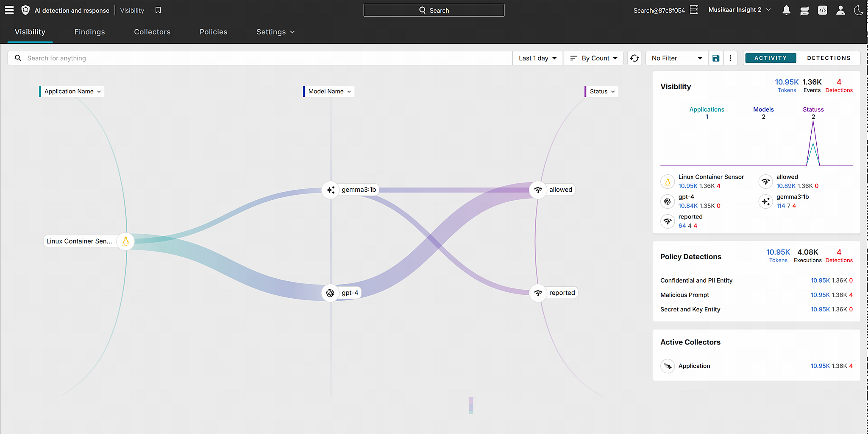Select the Linux Container Sensor penguin node
This screenshot has width=868, height=434.
pyautogui.click(x=125, y=241)
